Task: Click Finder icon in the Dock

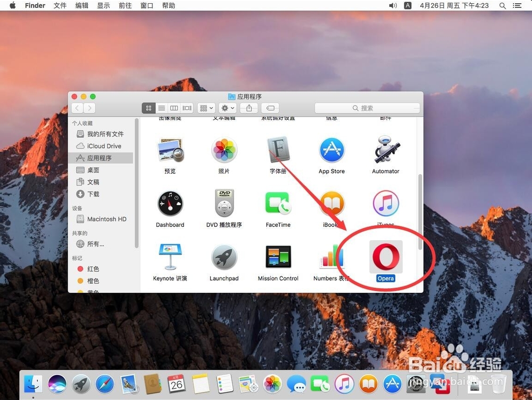Action: [x=33, y=384]
